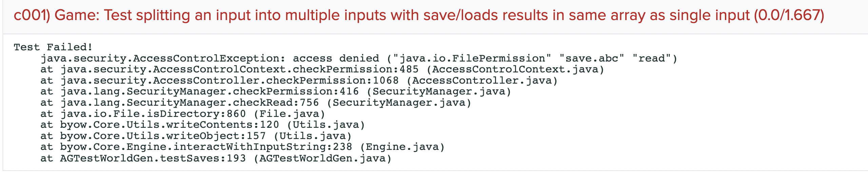Click the (File.java) file reference
This screenshot has width=868, height=172.
click(289, 114)
